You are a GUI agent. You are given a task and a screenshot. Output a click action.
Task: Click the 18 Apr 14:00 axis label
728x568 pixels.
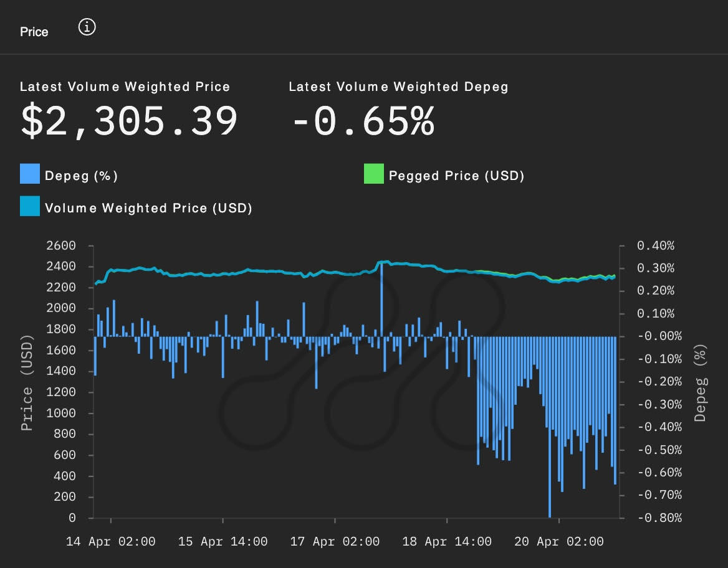pyautogui.click(x=447, y=542)
